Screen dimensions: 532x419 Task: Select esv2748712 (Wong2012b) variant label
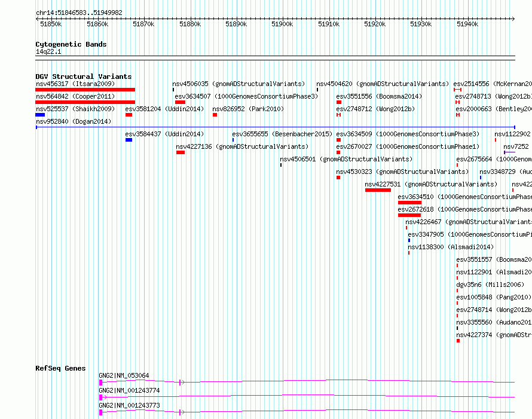[375, 109]
